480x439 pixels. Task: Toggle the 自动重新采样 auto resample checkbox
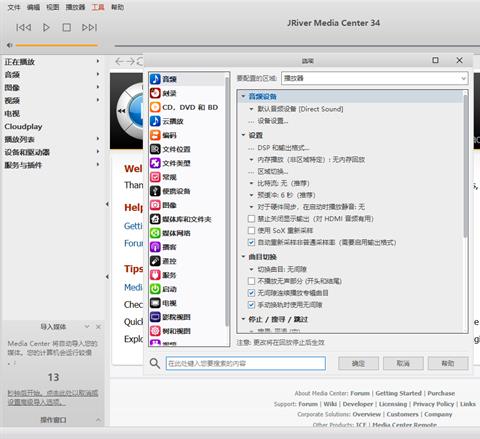[x=252, y=242]
